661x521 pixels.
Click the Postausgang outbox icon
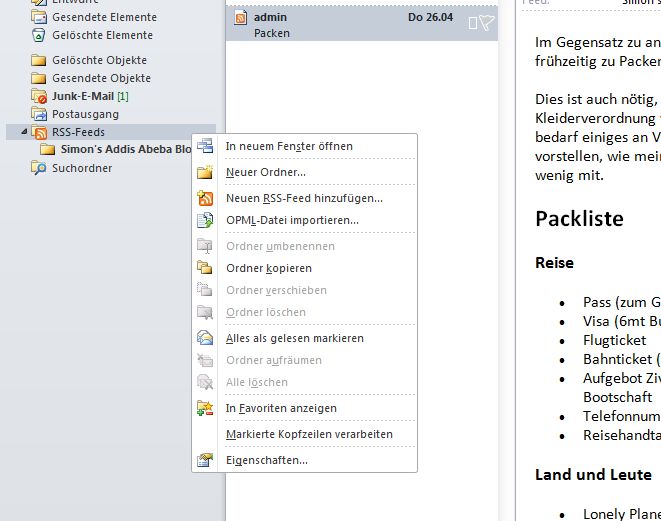(39, 114)
